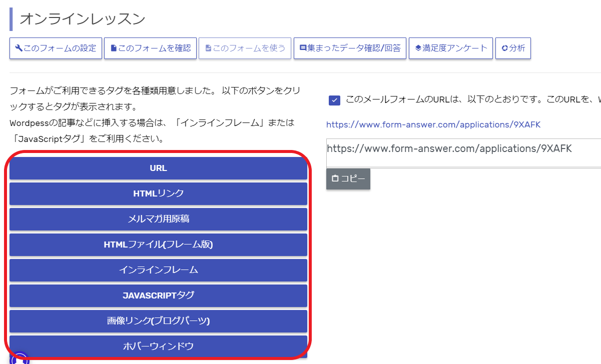Image resolution: width=601 pixels, height=364 pixels.
Task: Choose the インラインフレーム tag option
Action: point(158,270)
